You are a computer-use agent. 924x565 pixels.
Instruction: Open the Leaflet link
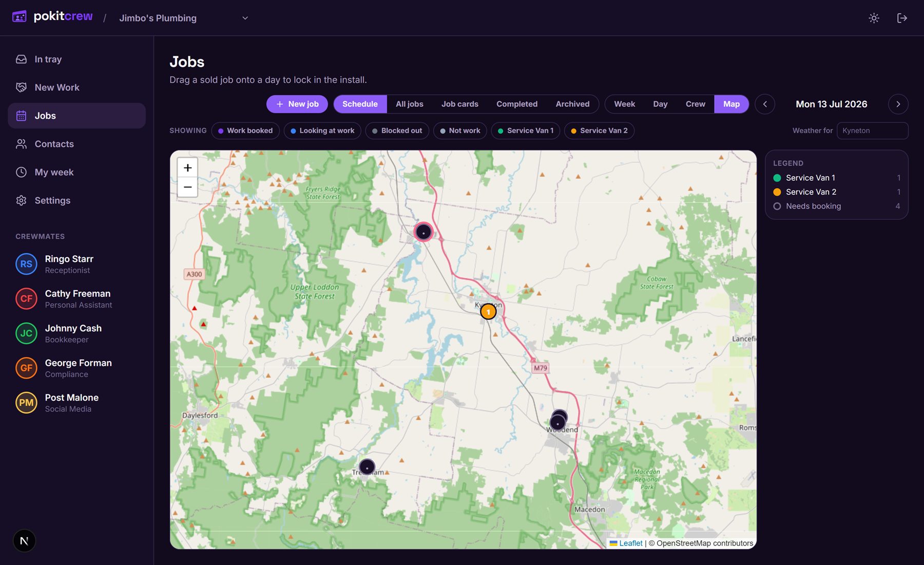(x=630, y=543)
